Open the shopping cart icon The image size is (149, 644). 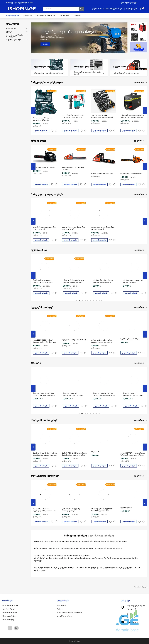(142, 9)
